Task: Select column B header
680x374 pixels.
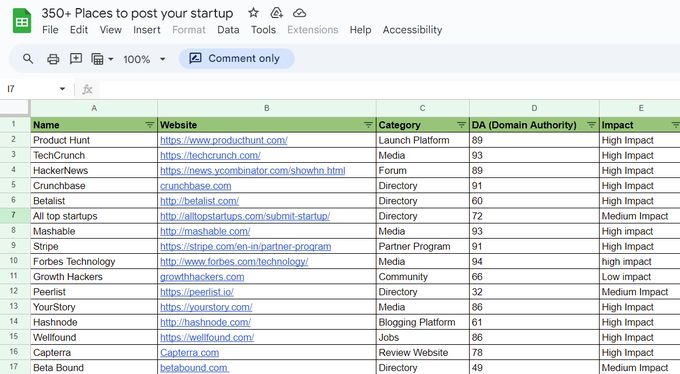Action: (x=267, y=108)
